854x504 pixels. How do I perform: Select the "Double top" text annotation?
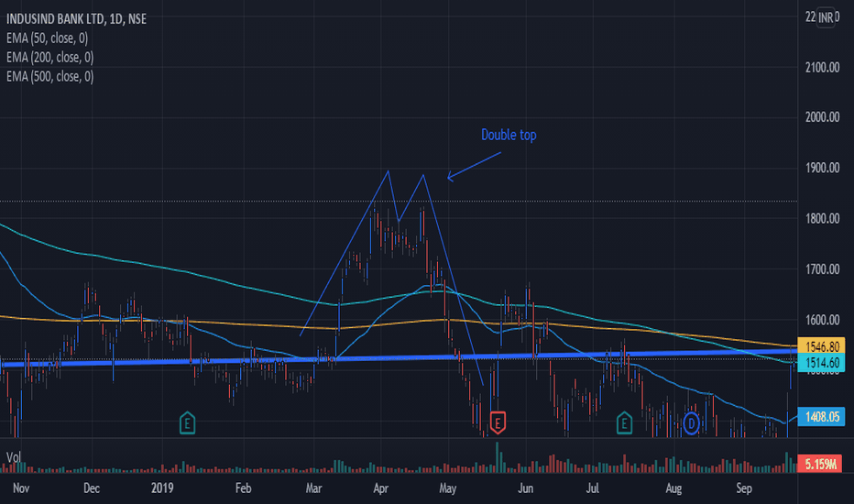[509, 135]
